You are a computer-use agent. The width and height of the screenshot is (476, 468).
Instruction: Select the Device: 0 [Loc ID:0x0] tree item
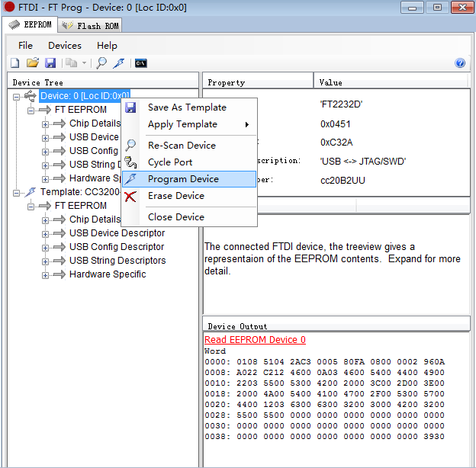[x=85, y=96]
